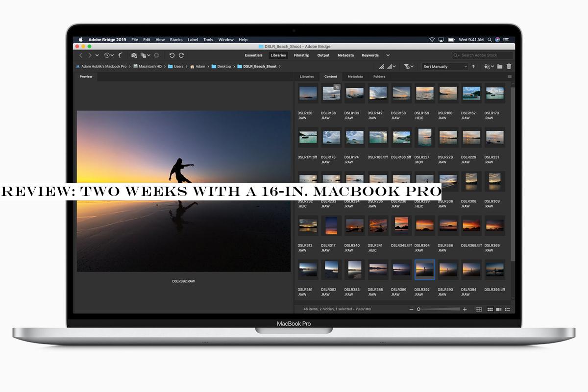Open the Metadata panel tab
This screenshot has height=392, width=588.
pos(355,77)
